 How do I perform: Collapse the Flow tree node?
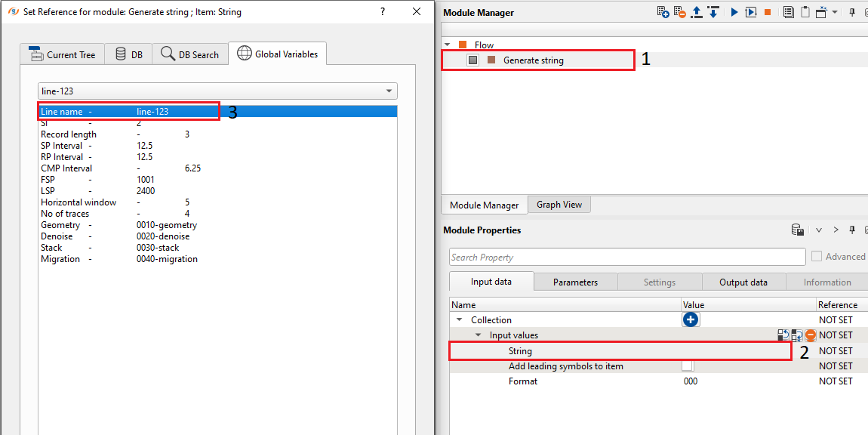point(448,45)
